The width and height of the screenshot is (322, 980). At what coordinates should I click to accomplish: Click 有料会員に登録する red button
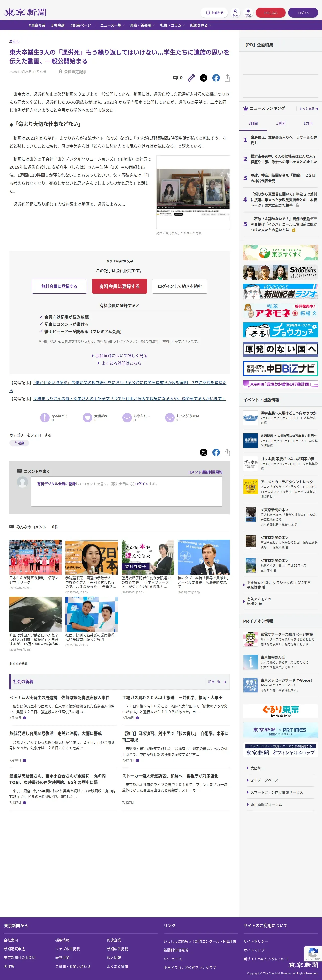pyautogui.click(x=120, y=286)
